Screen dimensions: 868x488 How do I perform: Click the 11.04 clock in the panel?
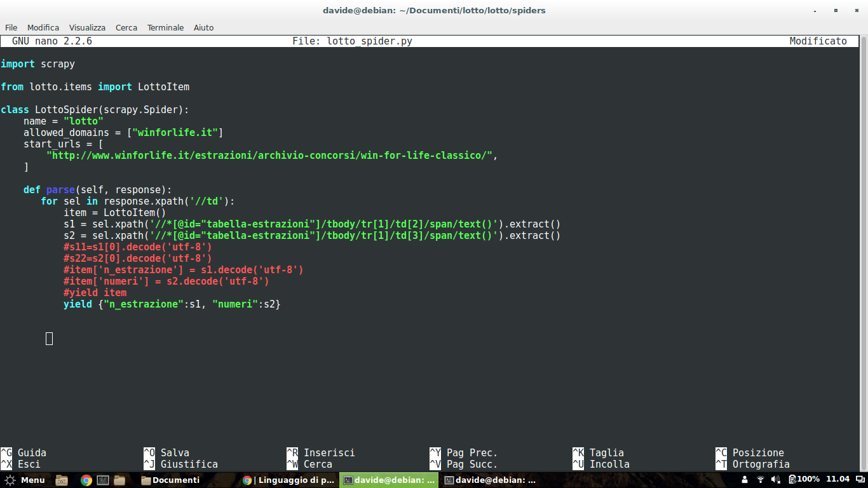click(837, 480)
